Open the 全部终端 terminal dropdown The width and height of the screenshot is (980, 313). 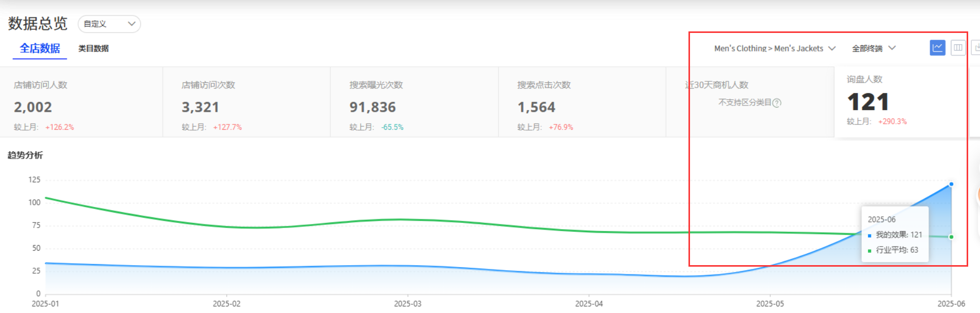[x=874, y=48]
